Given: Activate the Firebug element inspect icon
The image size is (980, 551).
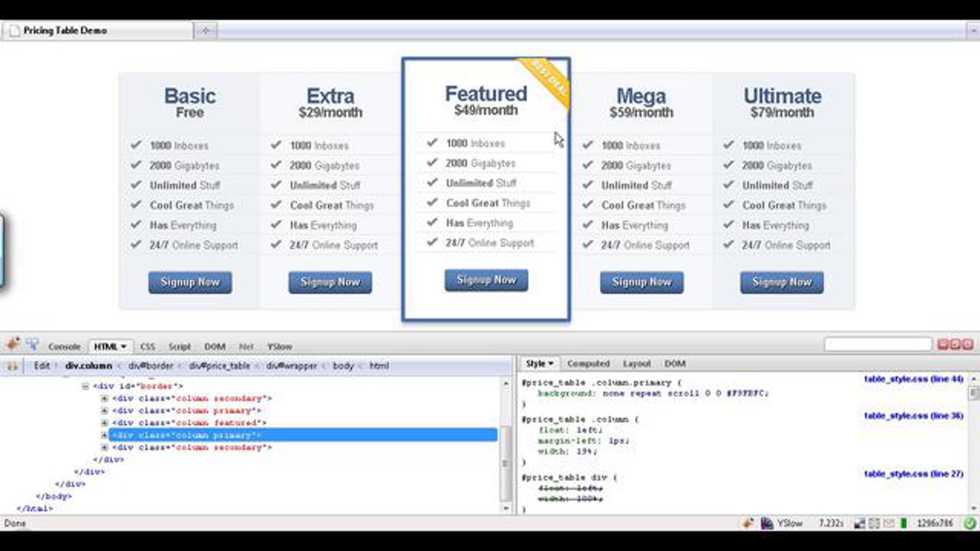Looking at the screenshot, I should [x=33, y=345].
